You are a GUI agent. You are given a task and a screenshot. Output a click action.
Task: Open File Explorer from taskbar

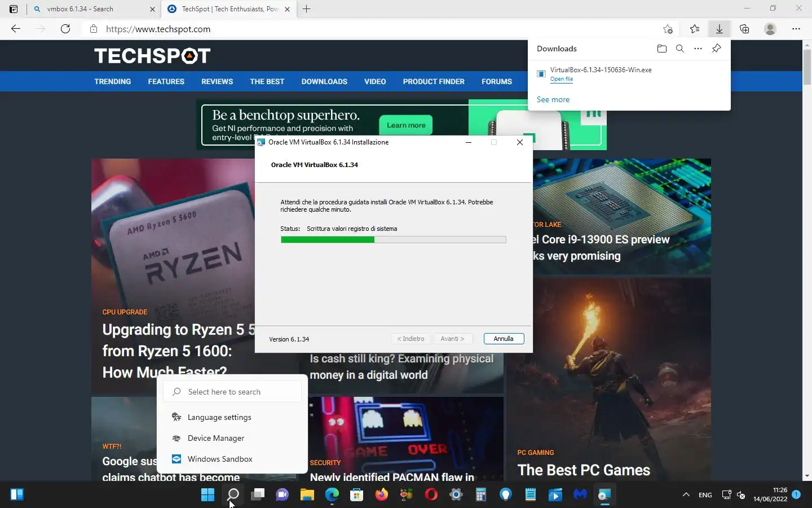coord(307,495)
